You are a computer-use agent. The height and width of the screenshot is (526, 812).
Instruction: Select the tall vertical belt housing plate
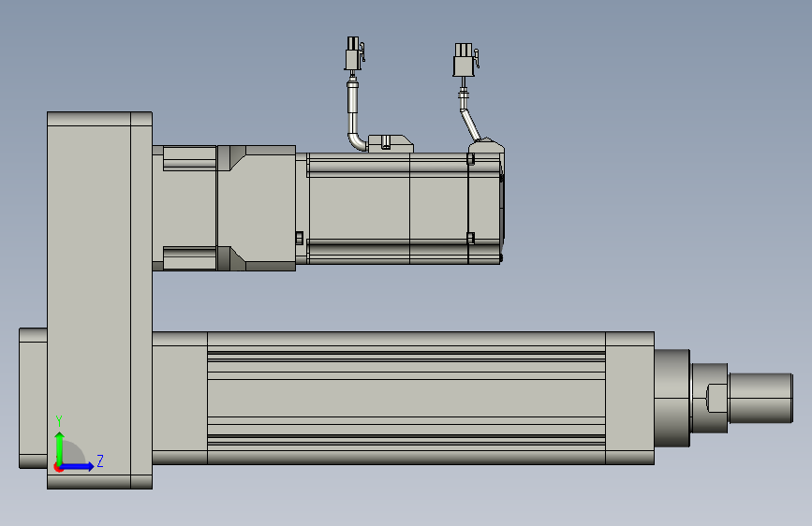click(99, 300)
